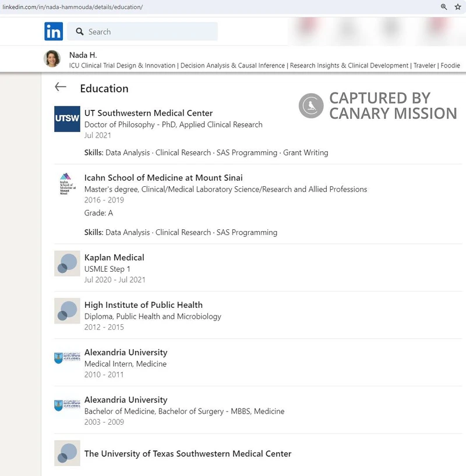The height and width of the screenshot is (476, 466).
Task: Click the UTSW logo for UT Southwestern
Action: coord(66,119)
